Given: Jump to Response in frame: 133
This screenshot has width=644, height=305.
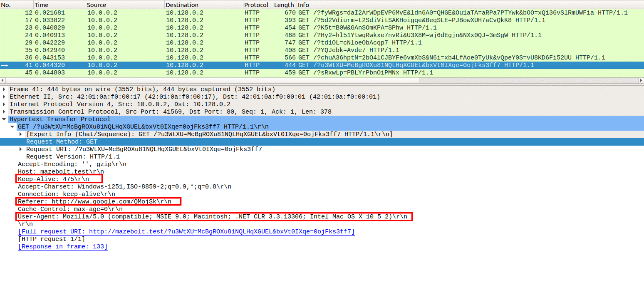Looking at the screenshot, I should click(63, 247).
